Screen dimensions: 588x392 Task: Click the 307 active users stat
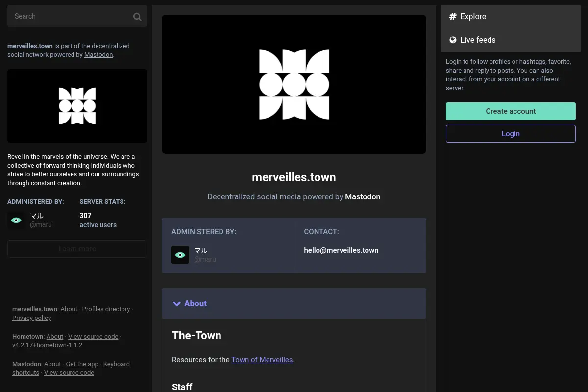[x=98, y=220]
